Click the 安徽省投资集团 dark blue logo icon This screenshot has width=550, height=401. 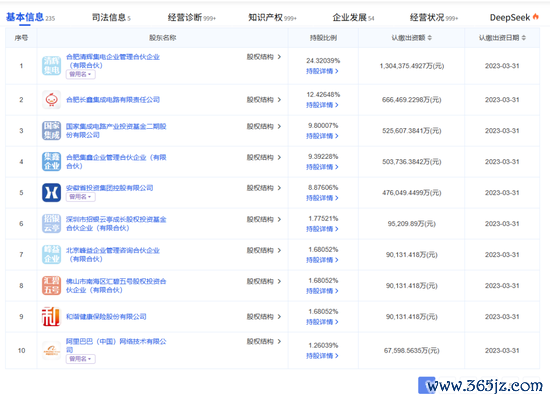coord(52,193)
